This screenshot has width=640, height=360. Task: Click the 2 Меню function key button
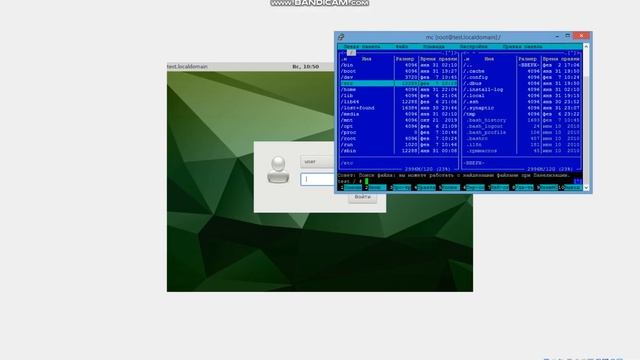tap(375, 187)
